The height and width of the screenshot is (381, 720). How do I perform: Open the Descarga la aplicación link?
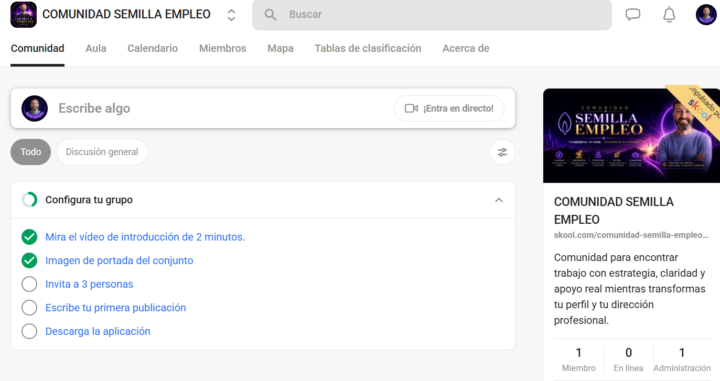point(98,331)
